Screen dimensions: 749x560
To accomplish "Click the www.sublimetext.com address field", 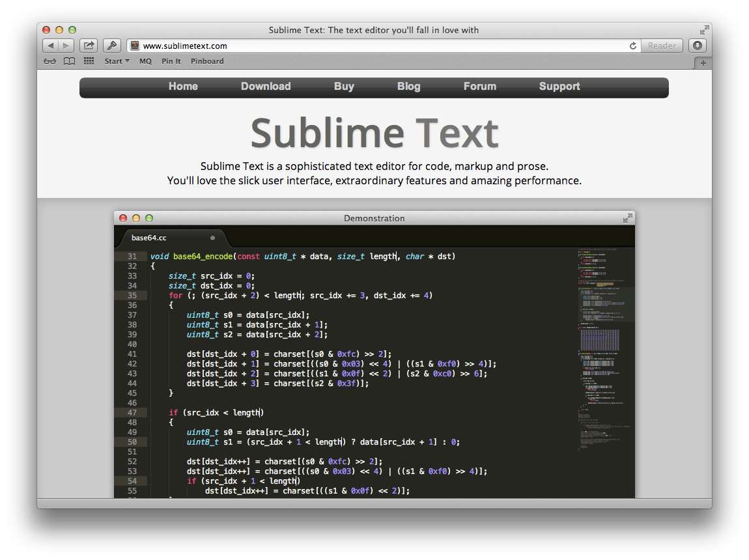I will coord(377,46).
